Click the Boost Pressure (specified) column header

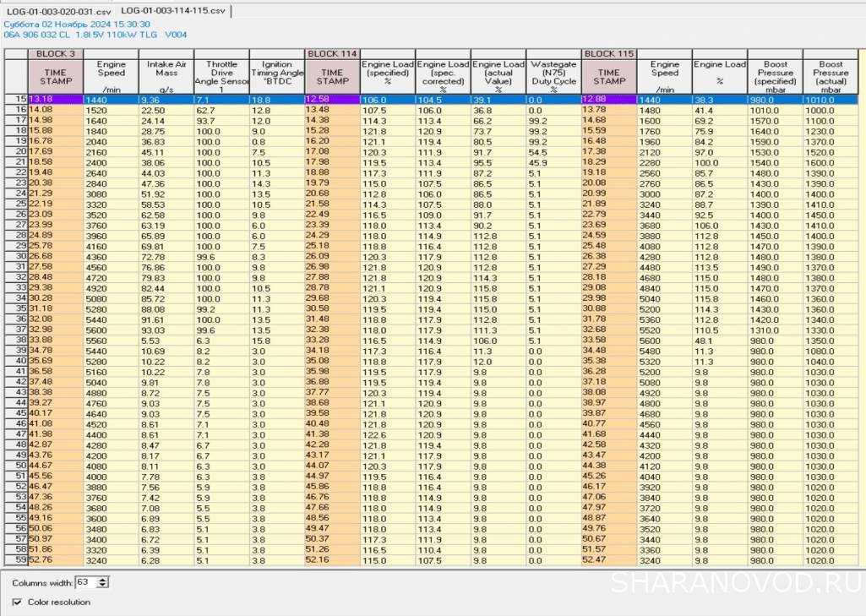point(775,76)
